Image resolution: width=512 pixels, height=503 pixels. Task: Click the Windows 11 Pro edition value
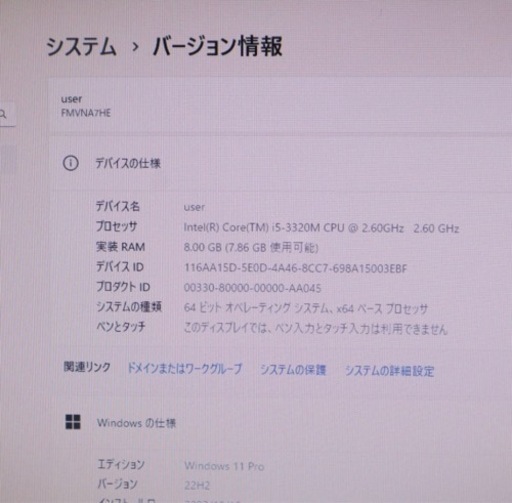coord(224,466)
